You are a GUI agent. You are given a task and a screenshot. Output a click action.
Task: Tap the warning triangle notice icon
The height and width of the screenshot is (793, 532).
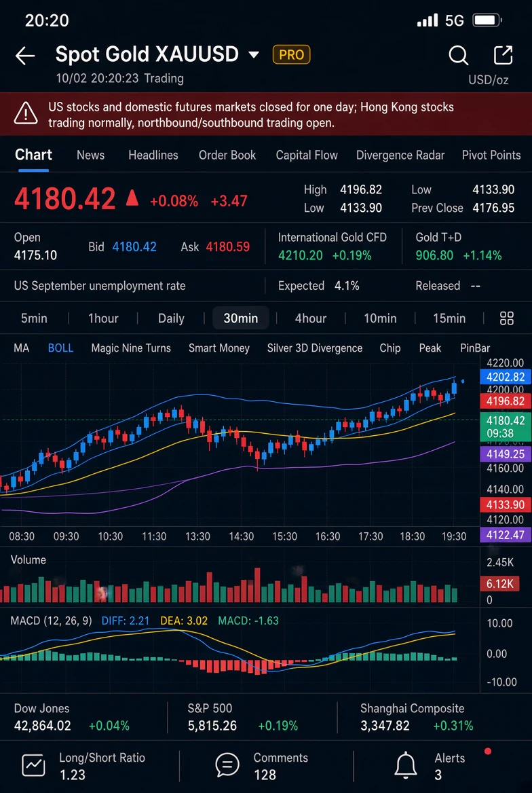tap(26, 113)
